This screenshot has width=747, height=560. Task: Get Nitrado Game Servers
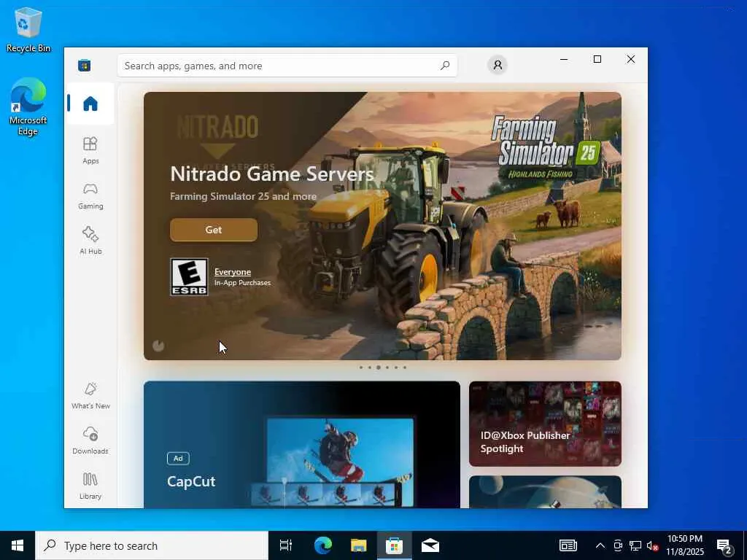coord(214,230)
